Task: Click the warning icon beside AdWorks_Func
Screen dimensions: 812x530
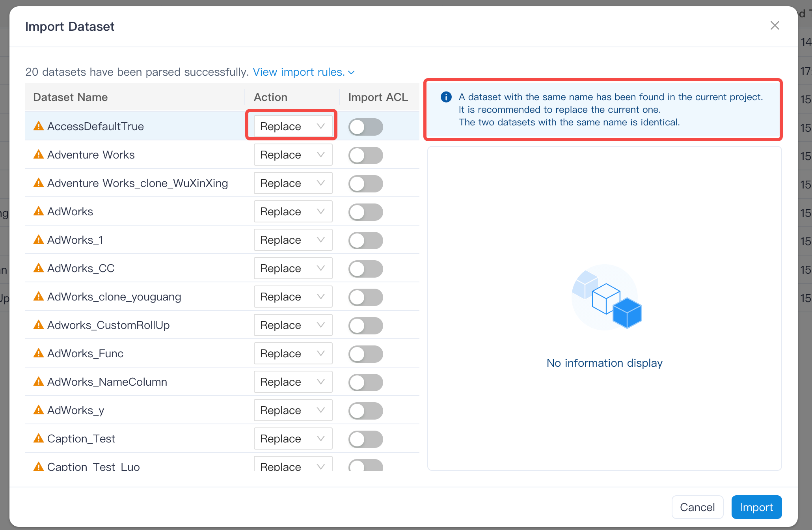Action: (39, 353)
